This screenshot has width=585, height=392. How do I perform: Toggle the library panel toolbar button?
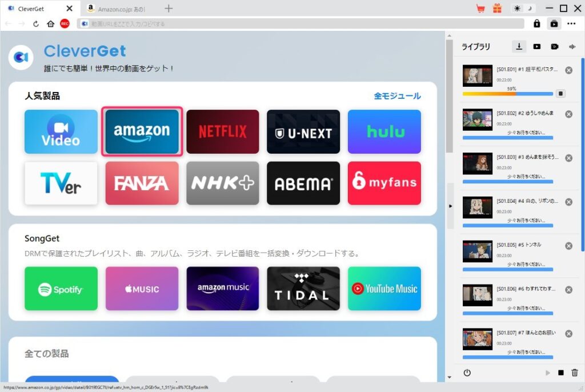554,24
